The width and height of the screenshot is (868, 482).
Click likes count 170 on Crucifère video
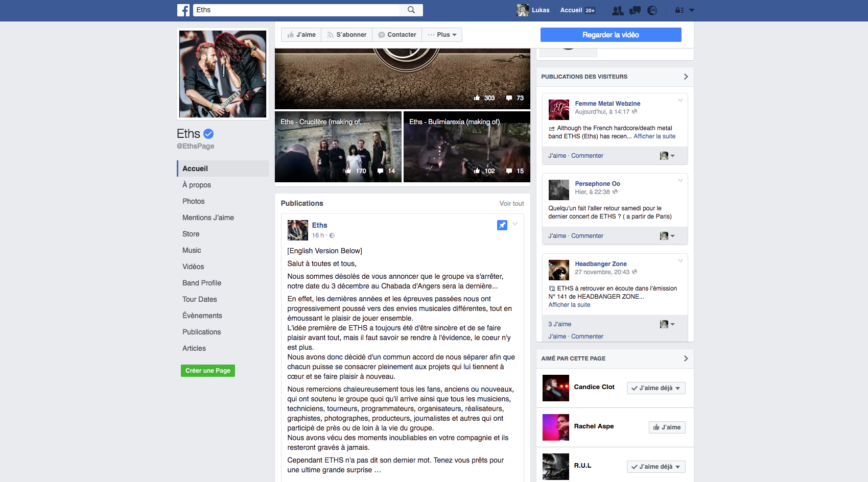coord(356,171)
